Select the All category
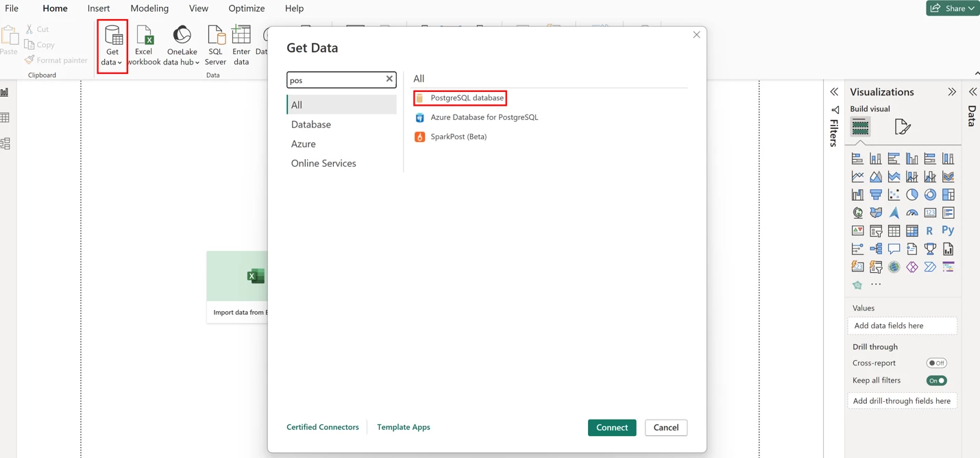 pos(341,105)
